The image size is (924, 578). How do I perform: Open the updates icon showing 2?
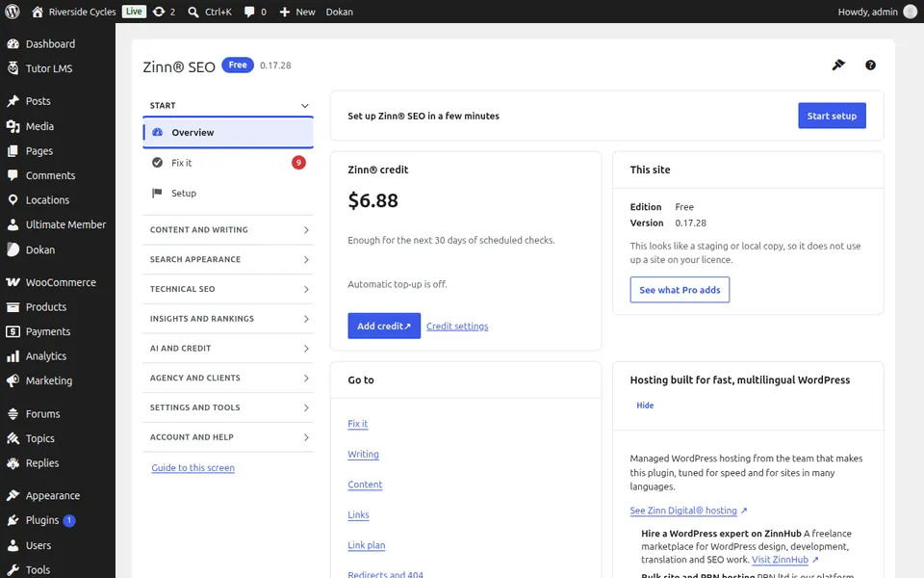coord(164,12)
